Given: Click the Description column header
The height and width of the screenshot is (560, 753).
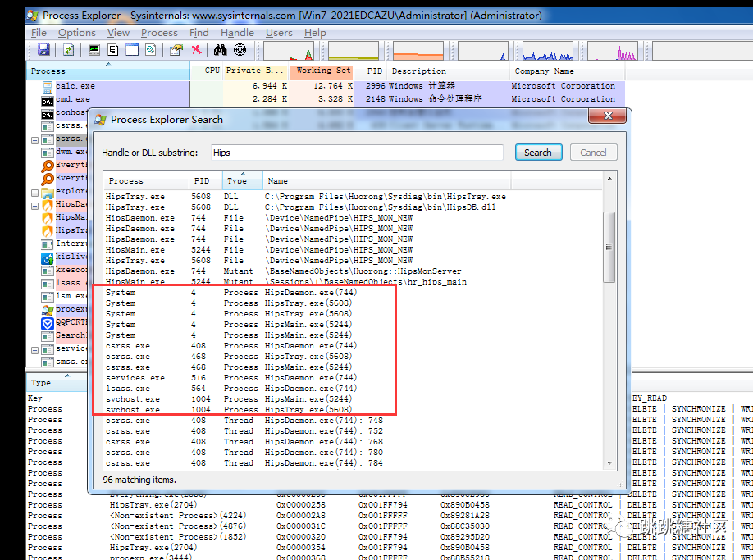Looking at the screenshot, I should tap(448, 71).
